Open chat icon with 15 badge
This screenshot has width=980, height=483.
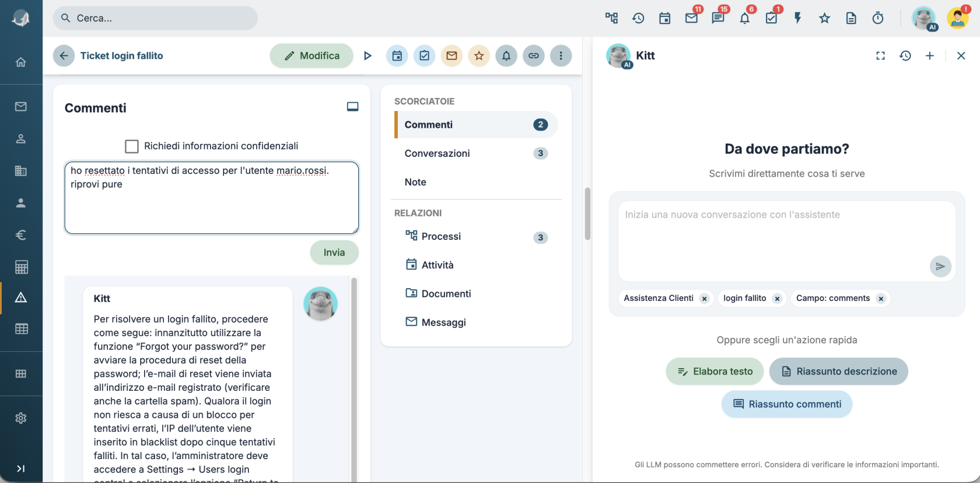pos(718,18)
